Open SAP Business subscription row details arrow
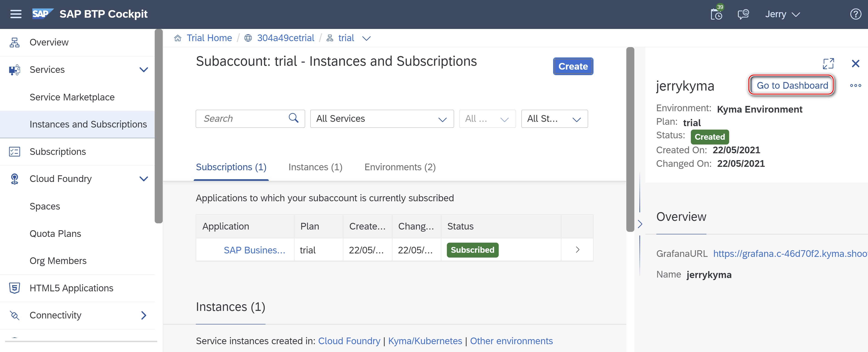Image resolution: width=868 pixels, height=352 pixels. point(577,249)
